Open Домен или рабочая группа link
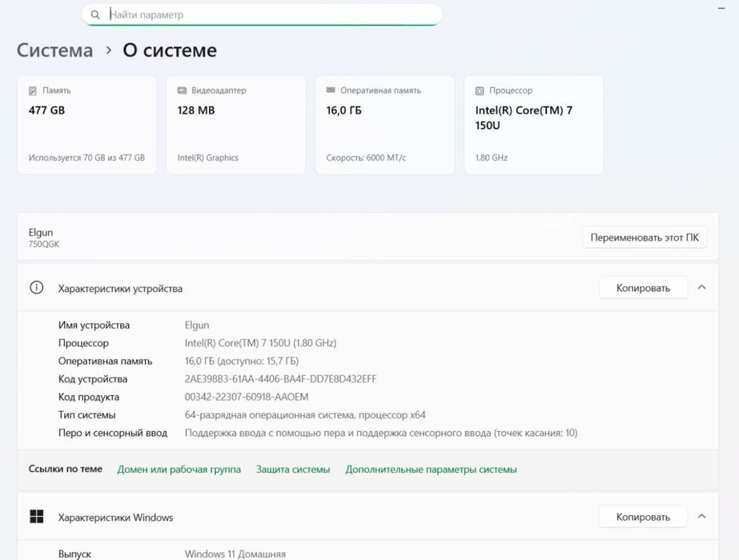The height and width of the screenshot is (560, 739). click(179, 470)
